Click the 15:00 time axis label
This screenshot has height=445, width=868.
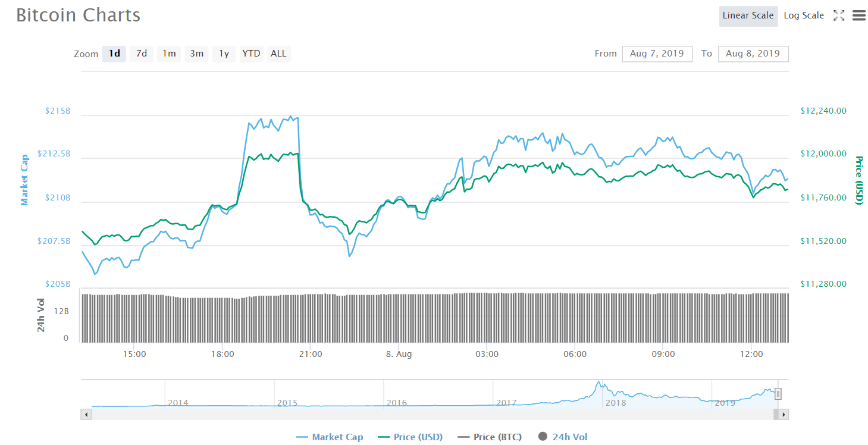134,354
